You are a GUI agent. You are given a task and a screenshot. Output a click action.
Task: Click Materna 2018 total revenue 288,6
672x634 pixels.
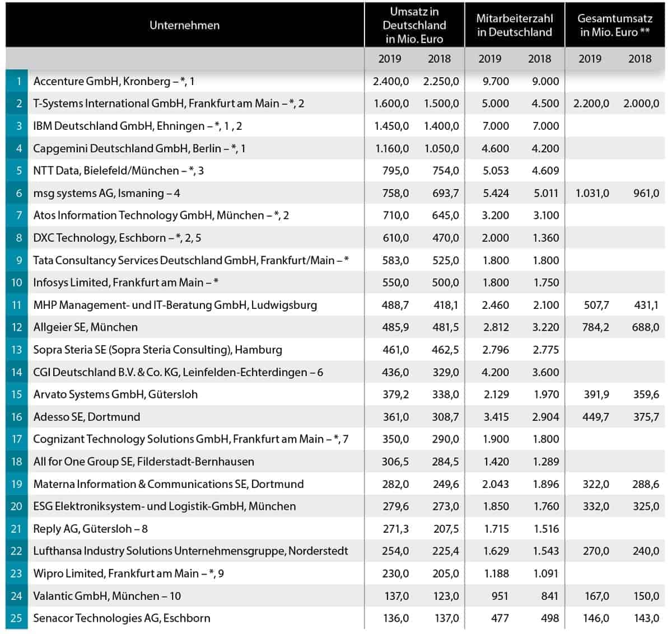646,484
